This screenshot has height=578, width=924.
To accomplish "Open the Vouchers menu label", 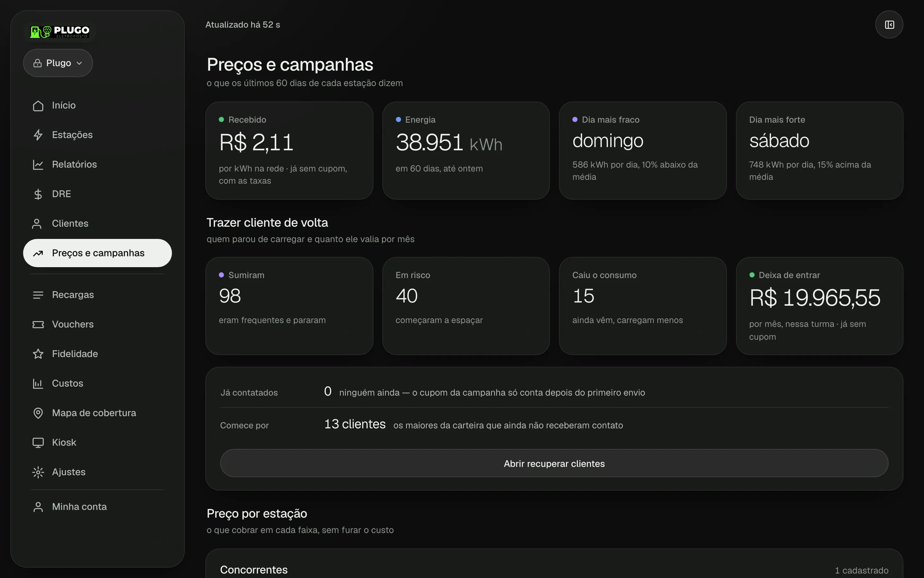I will 73,324.
